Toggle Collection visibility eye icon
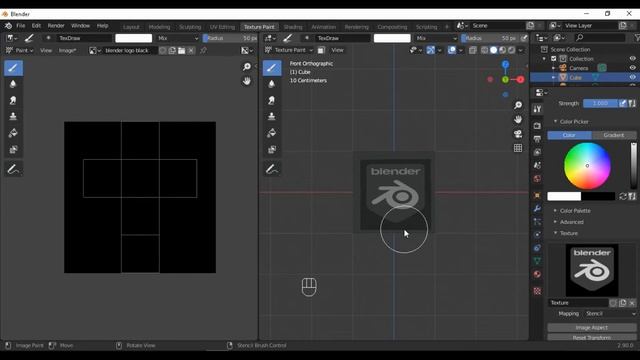Viewport: 640px width, 360px height. point(632,59)
